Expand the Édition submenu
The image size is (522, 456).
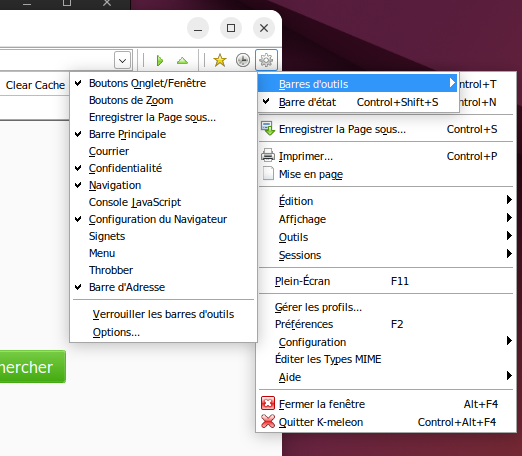(386, 201)
